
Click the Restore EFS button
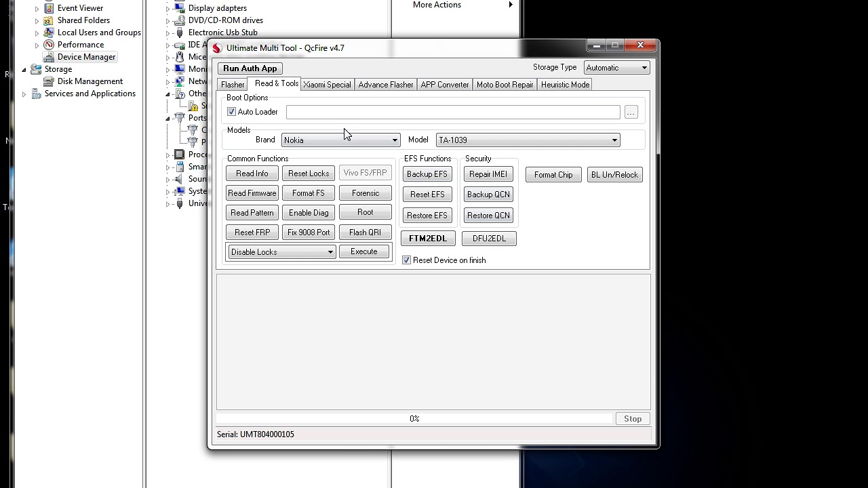(x=427, y=216)
